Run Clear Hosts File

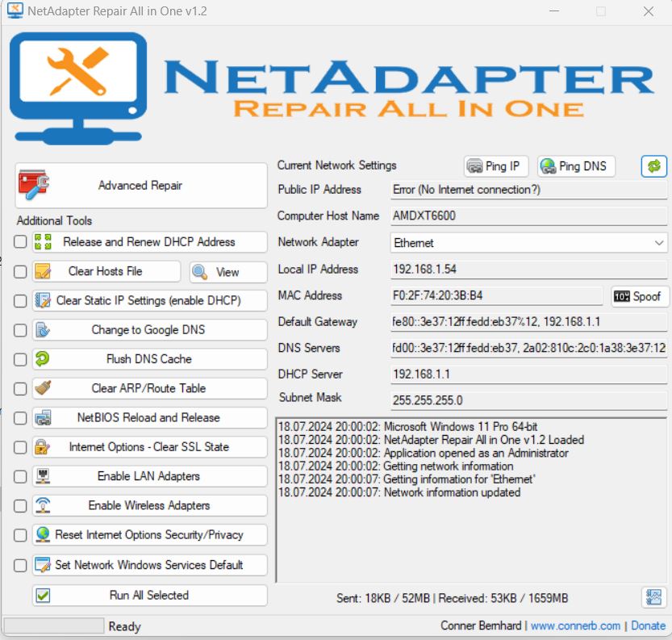pos(106,271)
